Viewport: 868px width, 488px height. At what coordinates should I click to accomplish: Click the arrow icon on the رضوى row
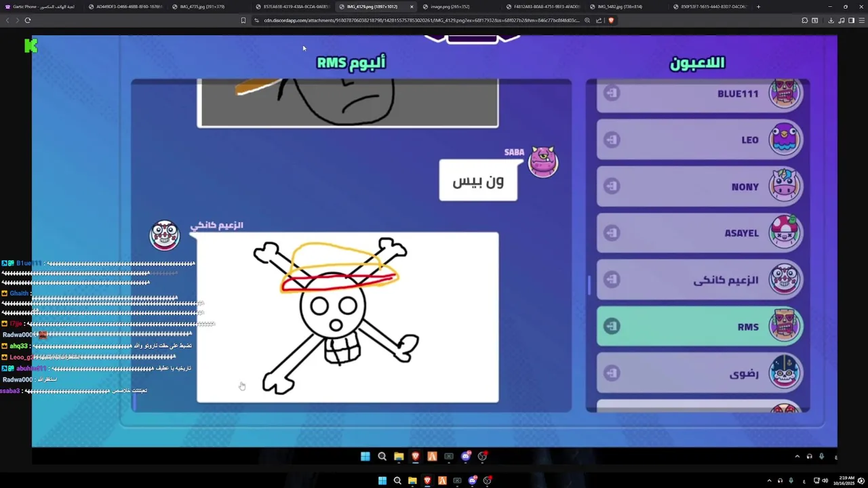coord(612,373)
